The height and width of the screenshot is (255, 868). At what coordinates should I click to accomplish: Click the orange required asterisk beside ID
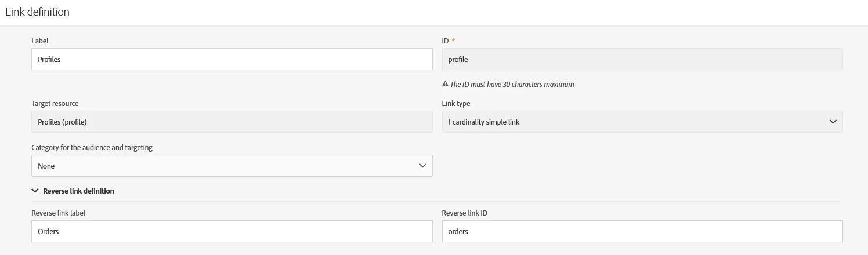pyautogui.click(x=453, y=41)
